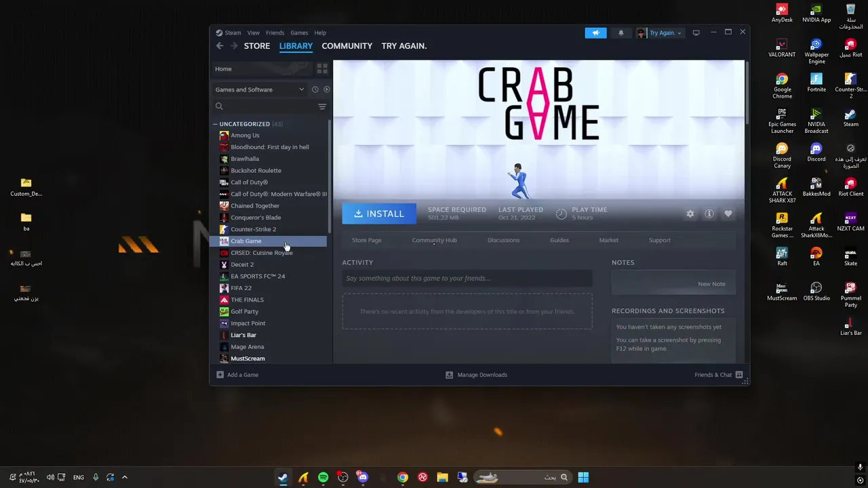
Task: Open the Community Hub link
Action: click(x=434, y=240)
